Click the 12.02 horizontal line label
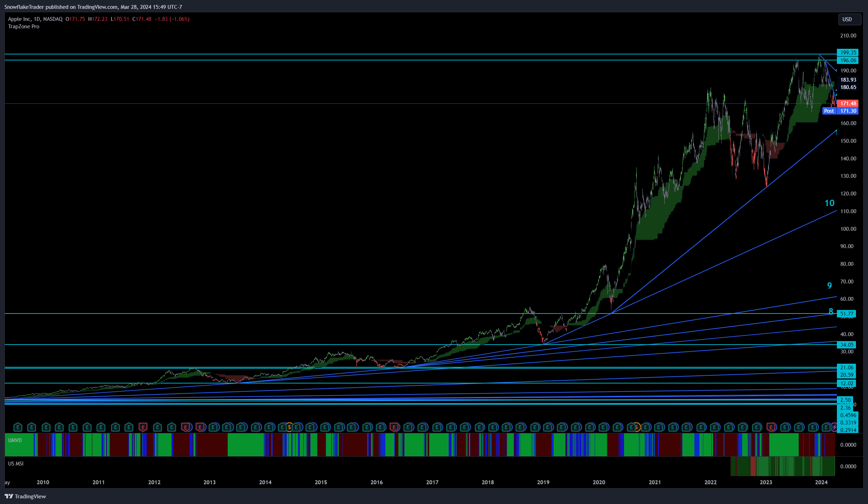868x504 pixels. click(x=846, y=383)
